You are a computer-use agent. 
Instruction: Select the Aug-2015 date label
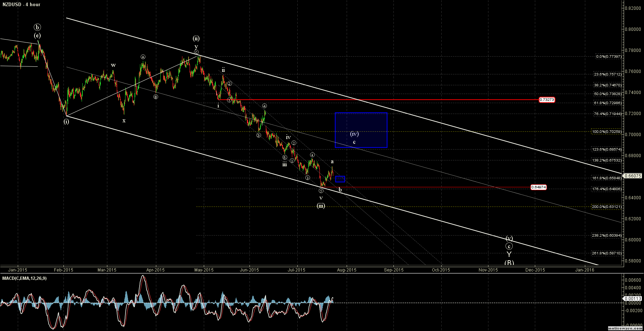[x=347, y=270]
